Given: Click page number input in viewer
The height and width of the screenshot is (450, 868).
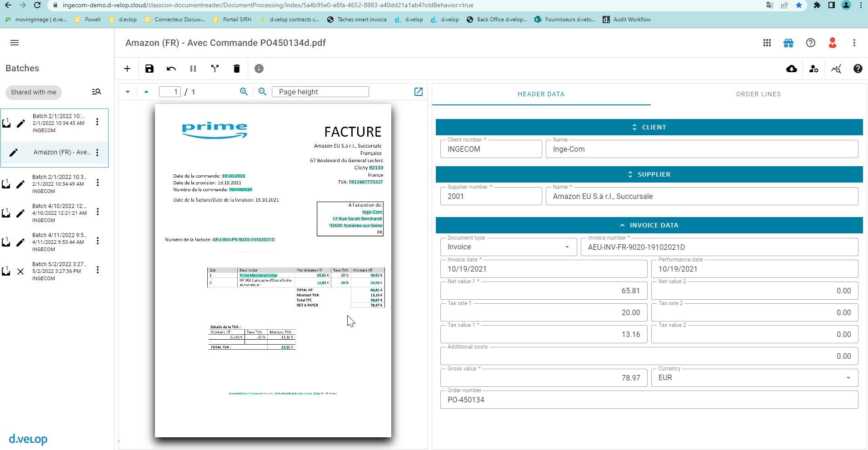Looking at the screenshot, I should pyautogui.click(x=170, y=92).
